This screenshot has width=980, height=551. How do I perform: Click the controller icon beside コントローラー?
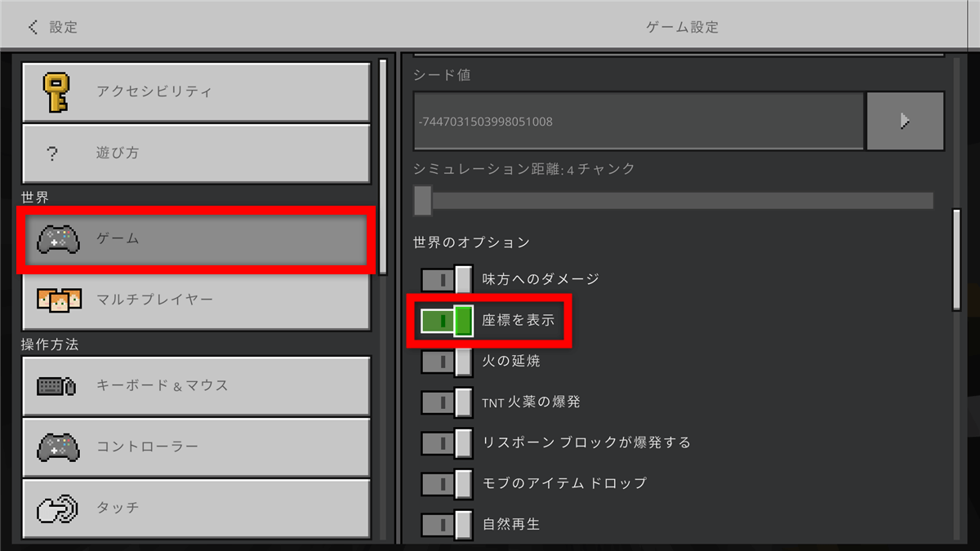point(59,447)
